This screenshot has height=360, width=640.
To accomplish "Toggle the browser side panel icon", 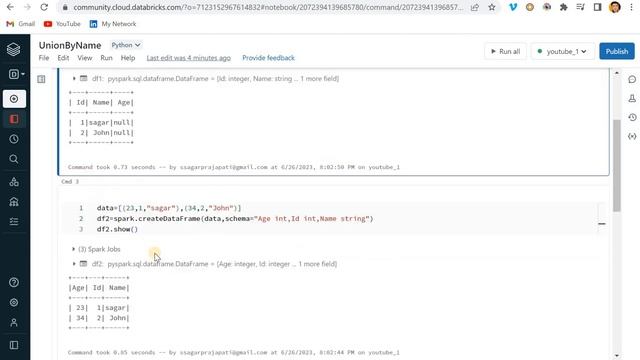I will (x=598, y=7).
